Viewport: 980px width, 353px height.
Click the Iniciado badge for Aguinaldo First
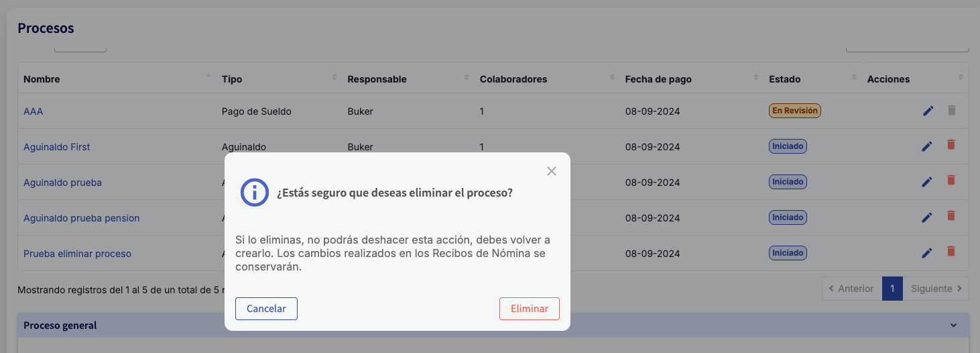pyautogui.click(x=788, y=146)
